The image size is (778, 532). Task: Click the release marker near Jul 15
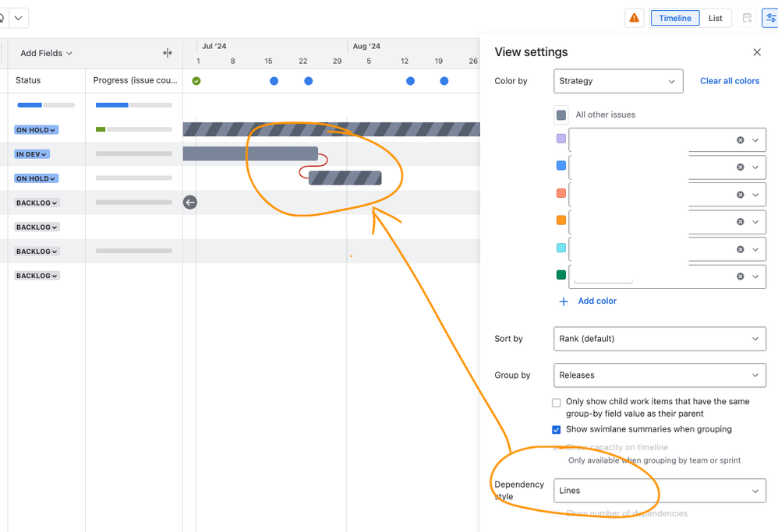click(274, 81)
